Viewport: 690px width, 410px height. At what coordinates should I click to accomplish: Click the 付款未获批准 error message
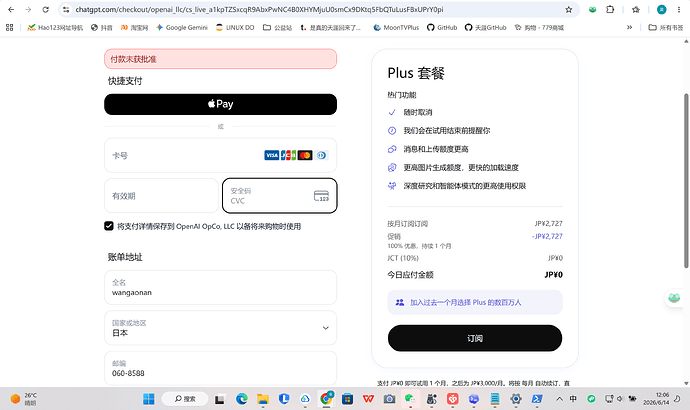(220, 59)
